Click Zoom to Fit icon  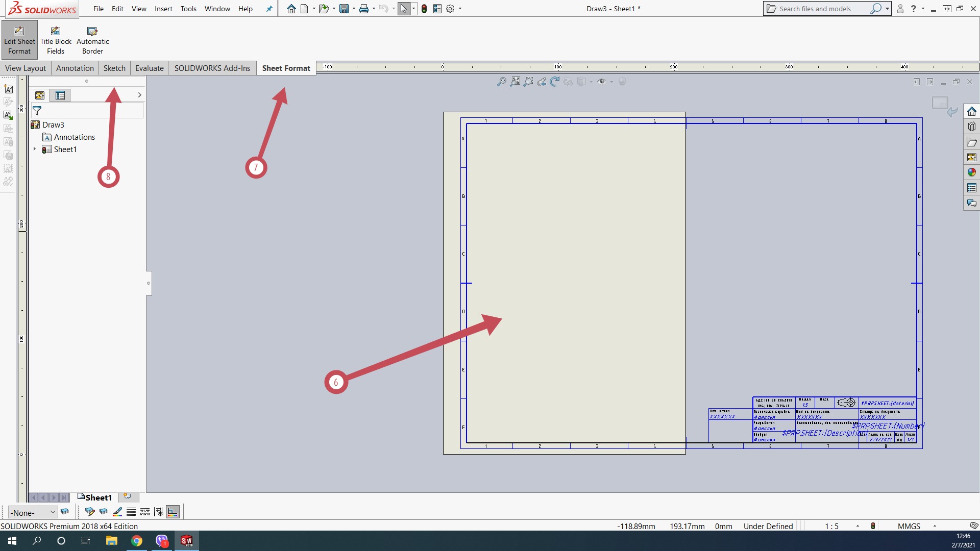(516, 82)
